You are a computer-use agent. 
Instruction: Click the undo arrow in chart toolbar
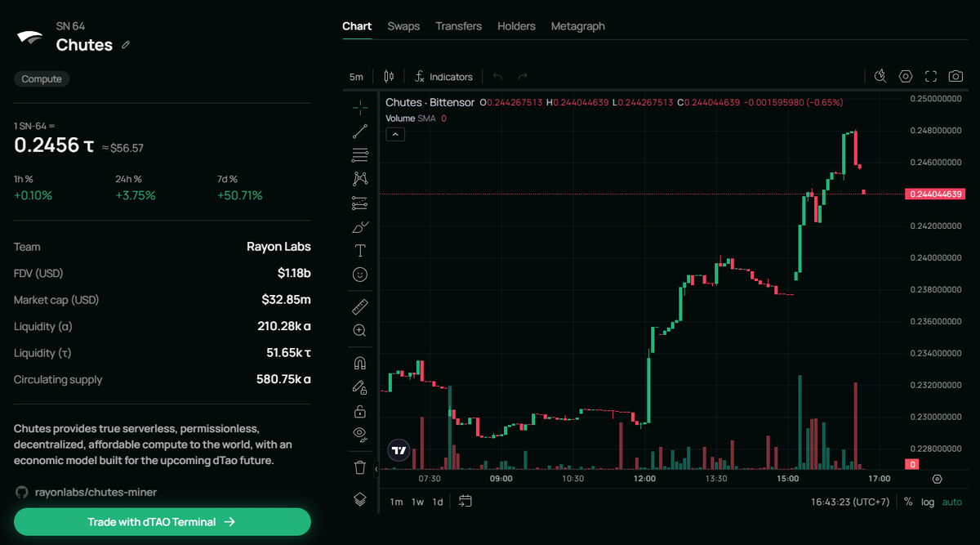click(x=497, y=76)
